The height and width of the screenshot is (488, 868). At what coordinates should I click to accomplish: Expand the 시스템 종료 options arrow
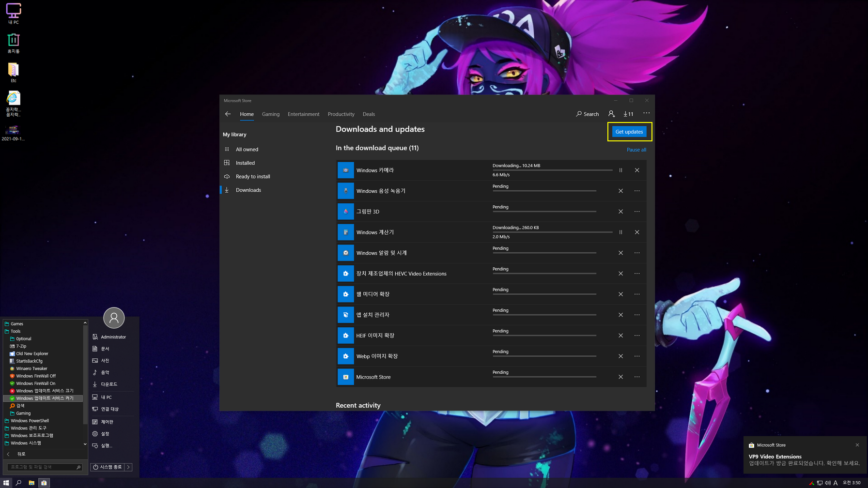(128, 467)
